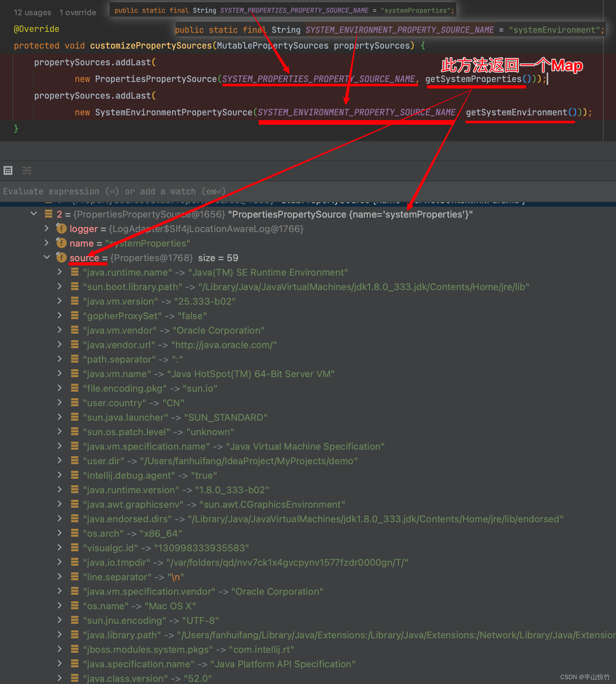Click the entry icon for java.io.tmpdir

pos(75,562)
